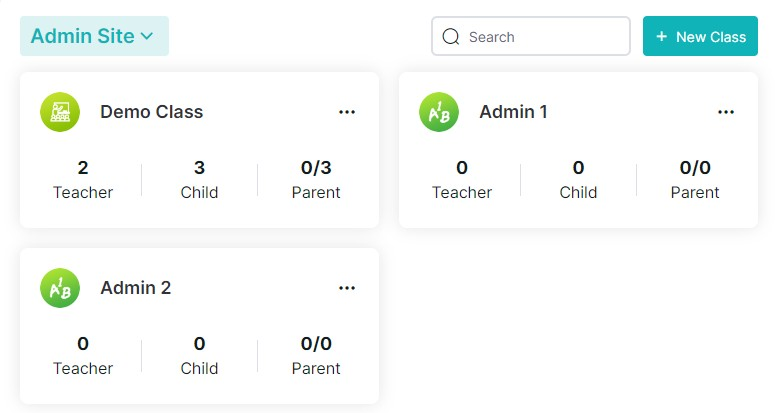
Task: Click the Admin 1 class AB icon
Action: [x=439, y=112]
